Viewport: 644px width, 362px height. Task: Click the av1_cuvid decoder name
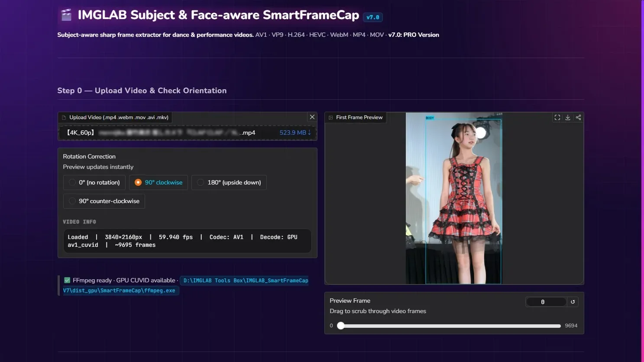[83, 245]
